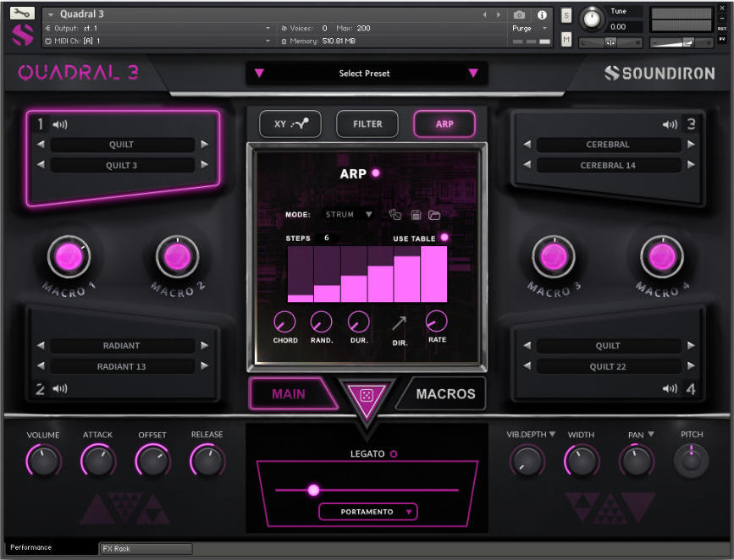This screenshot has height=560, width=734.
Task: Save the arp pattern with the floppy icon
Action: pyautogui.click(x=417, y=215)
